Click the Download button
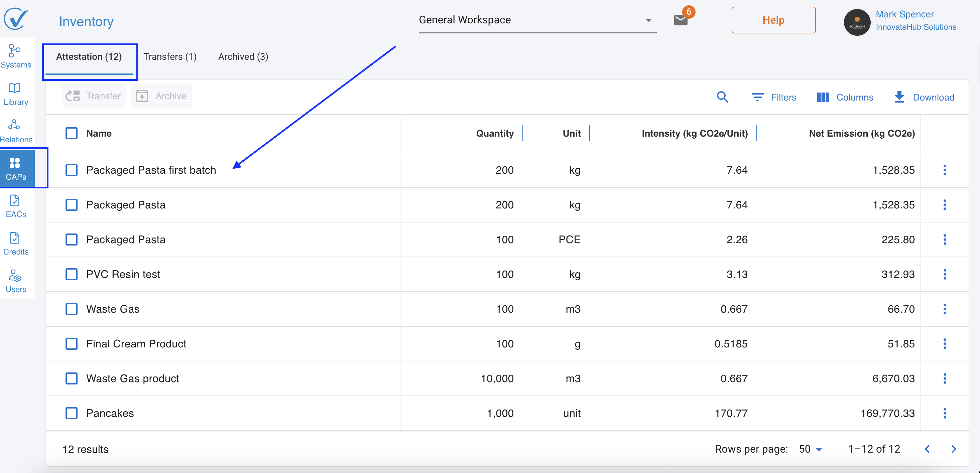This screenshot has height=473, width=980. (924, 97)
